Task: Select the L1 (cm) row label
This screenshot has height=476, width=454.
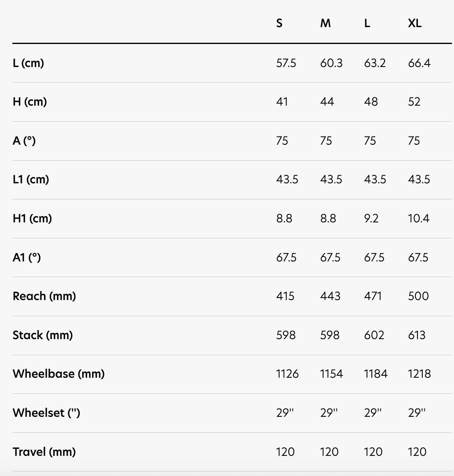Action: (x=31, y=179)
